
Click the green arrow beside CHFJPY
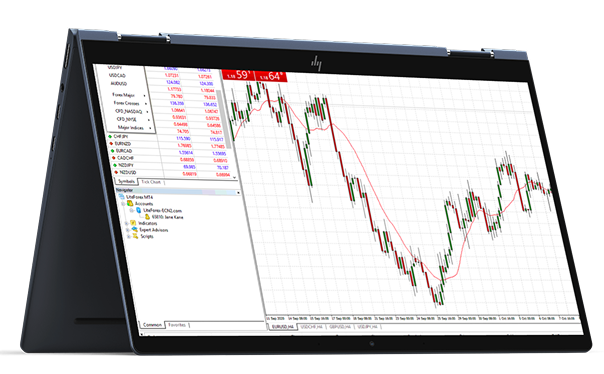(110, 136)
